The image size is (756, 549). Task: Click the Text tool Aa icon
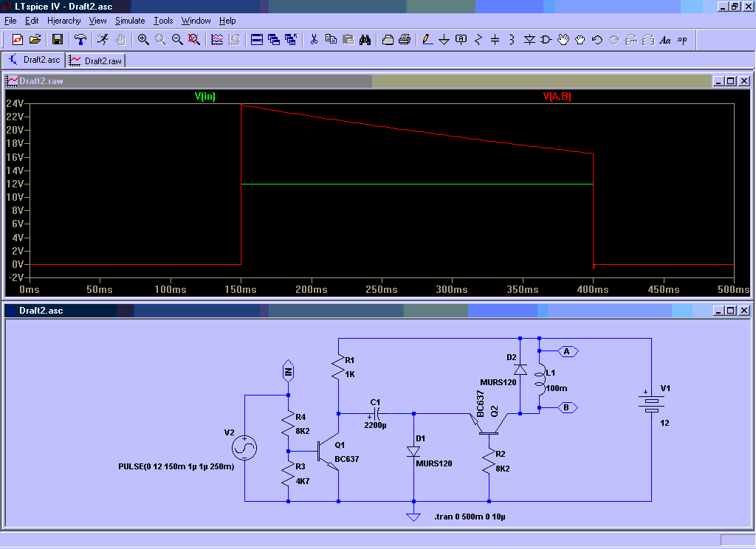click(665, 40)
